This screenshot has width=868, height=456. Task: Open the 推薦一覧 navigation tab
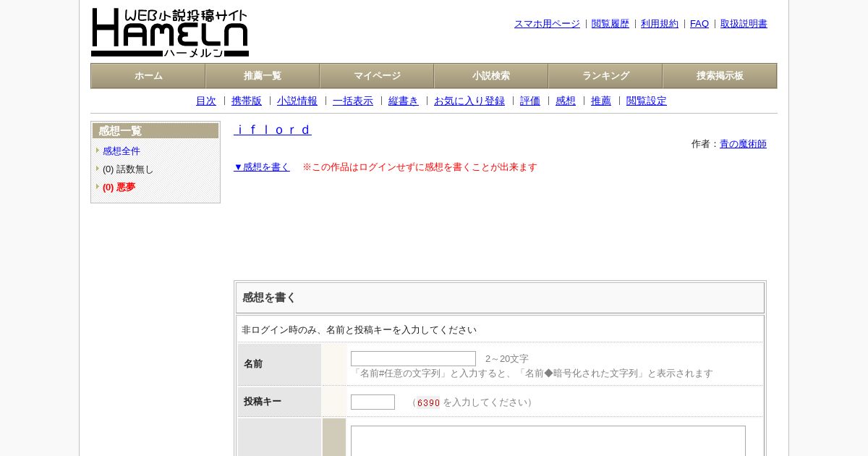pyautogui.click(x=263, y=76)
